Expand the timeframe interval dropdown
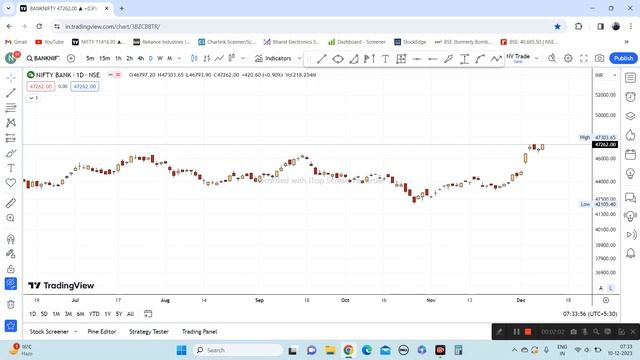This screenshot has width=640, height=360. (x=179, y=58)
